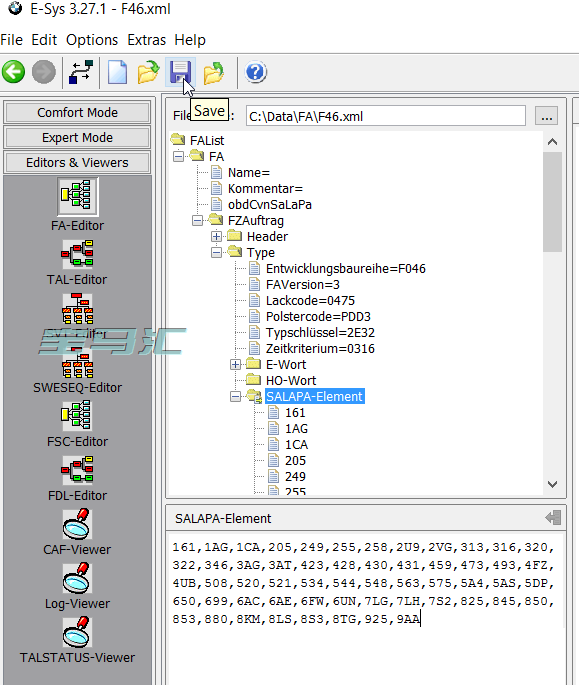
Task: Click the apply arrow icon in SALAPA-Element header
Action: [x=553, y=518]
